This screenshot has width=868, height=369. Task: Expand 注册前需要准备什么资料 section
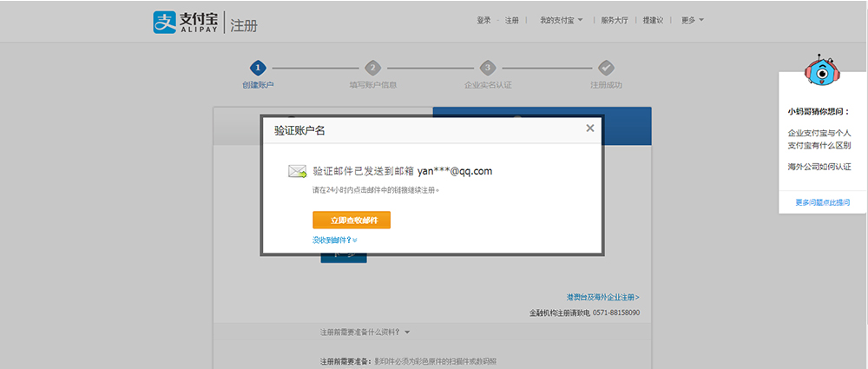coord(365,332)
